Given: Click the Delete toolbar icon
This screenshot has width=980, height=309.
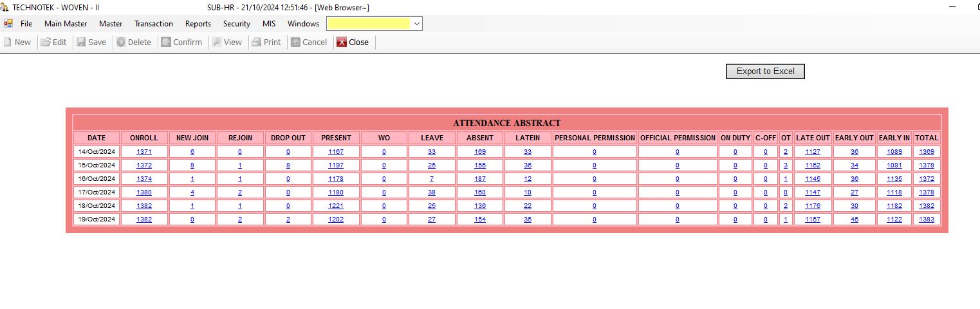Looking at the screenshot, I should [120, 42].
